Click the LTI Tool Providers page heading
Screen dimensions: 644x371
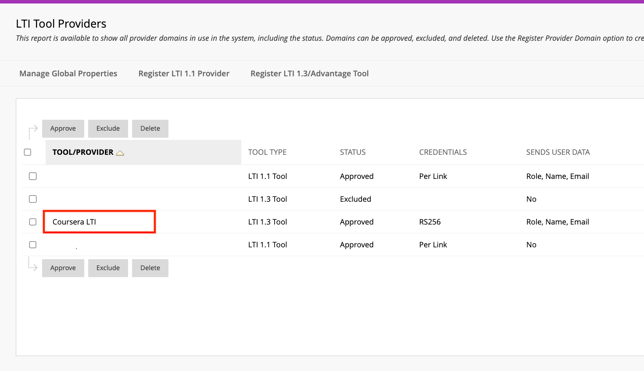pos(61,24)
